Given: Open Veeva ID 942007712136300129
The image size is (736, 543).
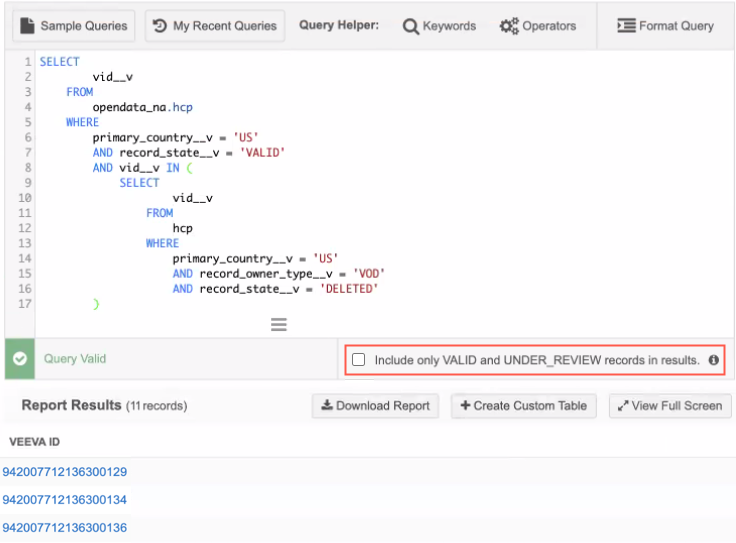Looking at the screenshot, I should [x=65, y=472].
